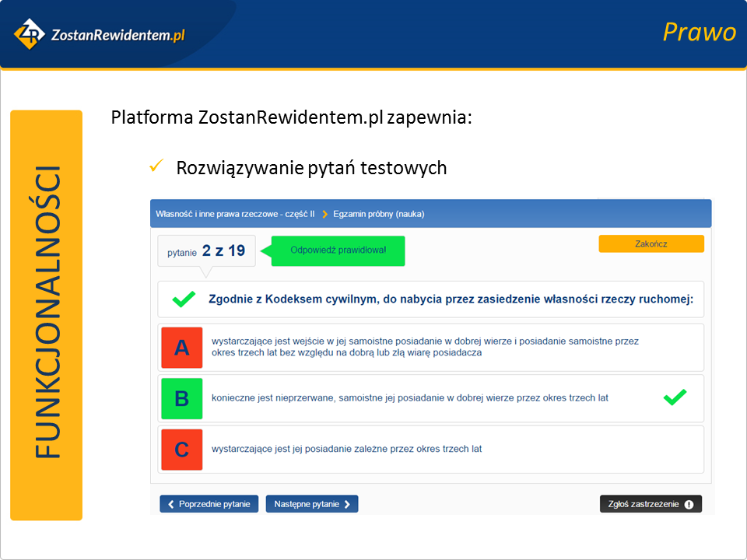Choose answer text about dobra wiara trzy lata

click(410, 398)
